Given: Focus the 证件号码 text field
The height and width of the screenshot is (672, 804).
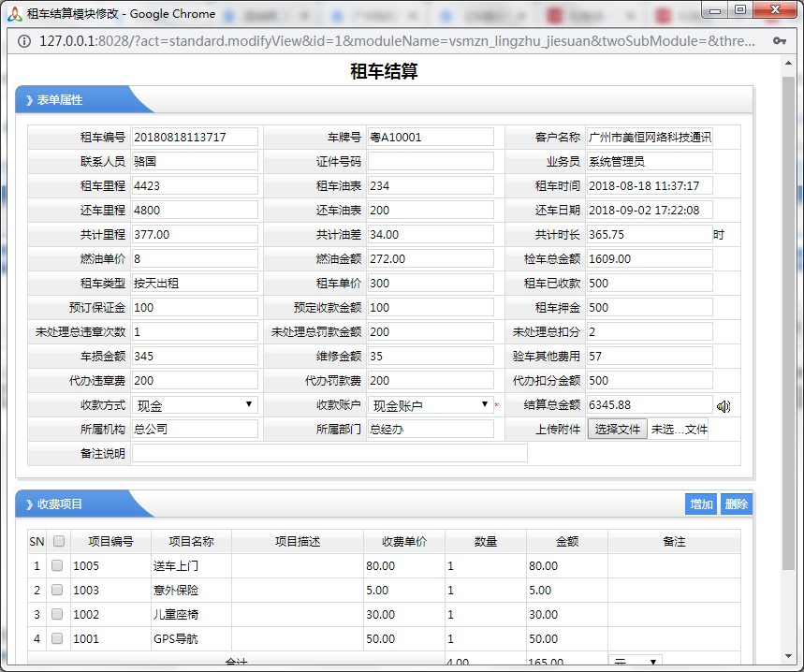Looking at the screenshot, I should 430,161.
